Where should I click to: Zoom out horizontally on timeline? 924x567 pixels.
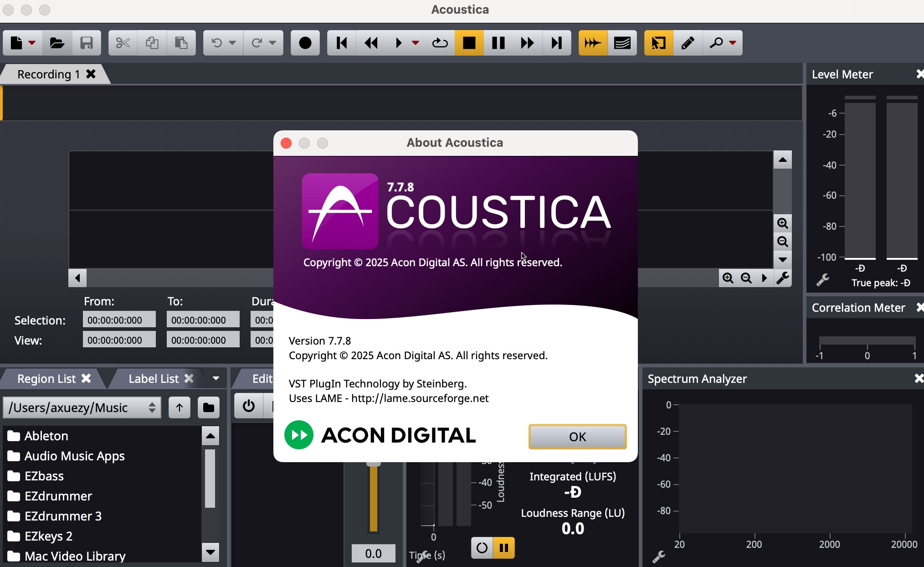(746, 278)
